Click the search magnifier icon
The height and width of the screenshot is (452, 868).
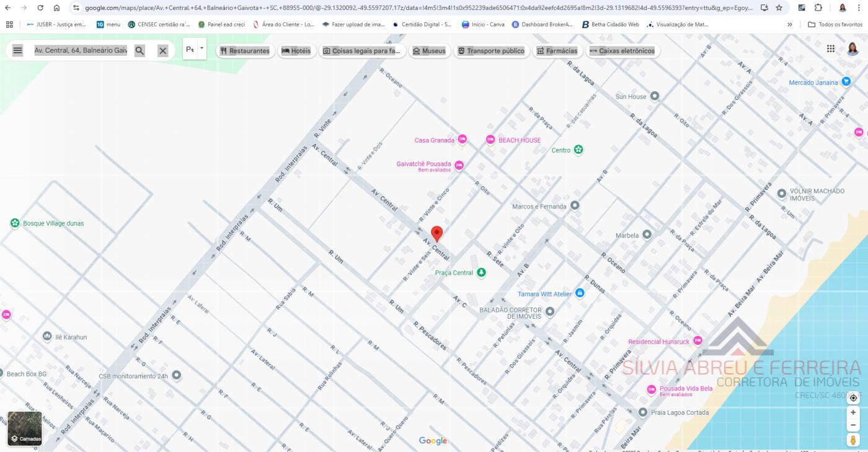tap(139, 51)
